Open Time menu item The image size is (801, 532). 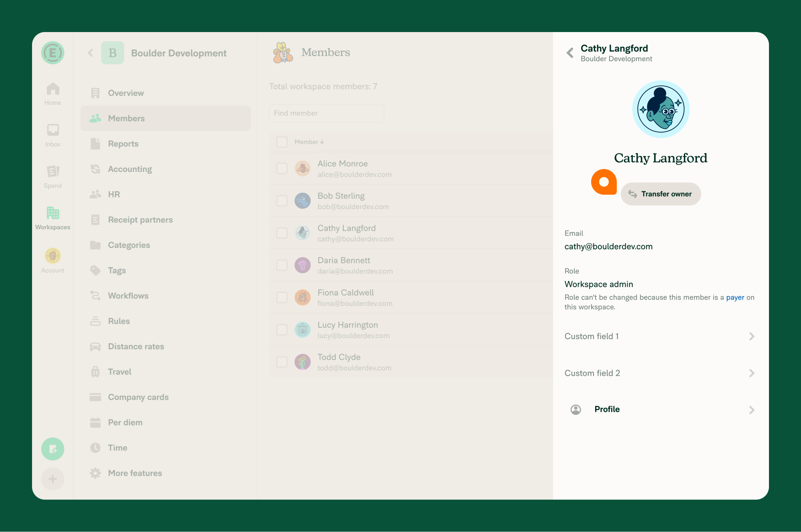coord(165,448)
